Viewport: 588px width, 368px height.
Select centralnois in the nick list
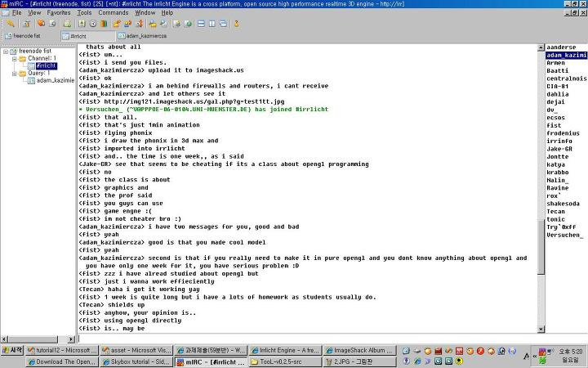[x=566, y=79]
